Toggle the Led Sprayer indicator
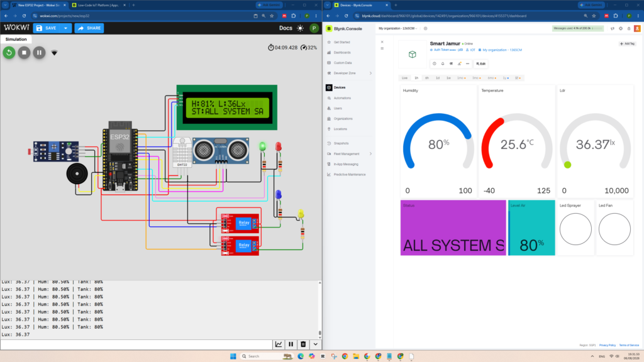644x362 pixels. pyautogui.click(x=575, y=229)
